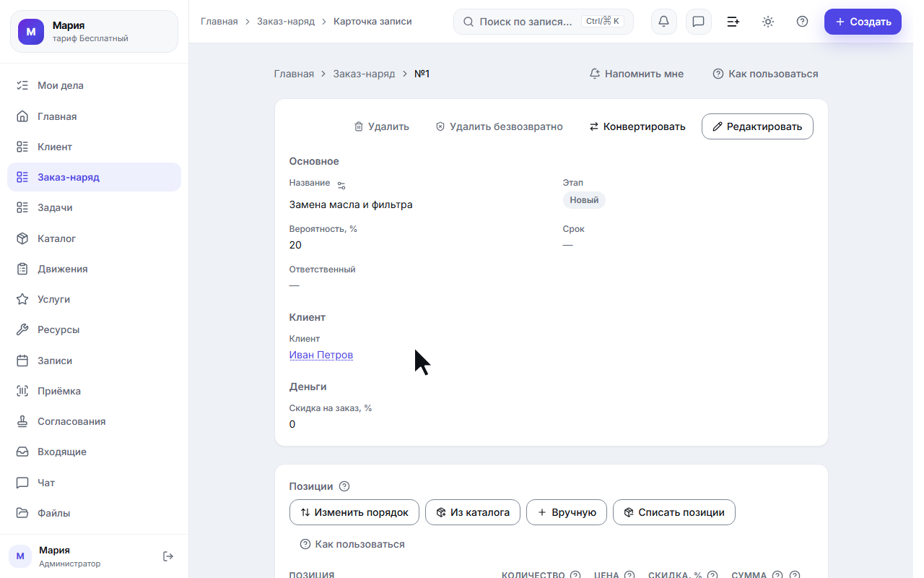924x578 pixels.
Task: Click Из каталога button
Action: pyautogui.click(x=473, y=512)
